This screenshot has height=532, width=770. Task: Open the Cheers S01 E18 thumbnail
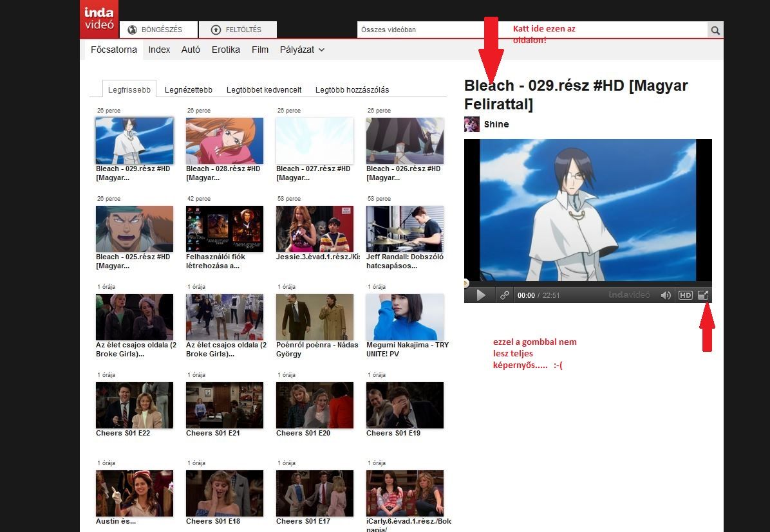click(x=225, y=493)
